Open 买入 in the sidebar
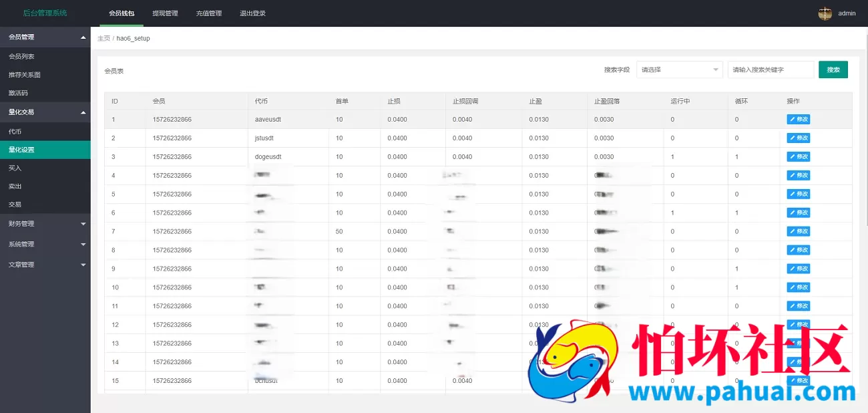The height and width of the screenshot is (413, 868). [x=45, y=168]
